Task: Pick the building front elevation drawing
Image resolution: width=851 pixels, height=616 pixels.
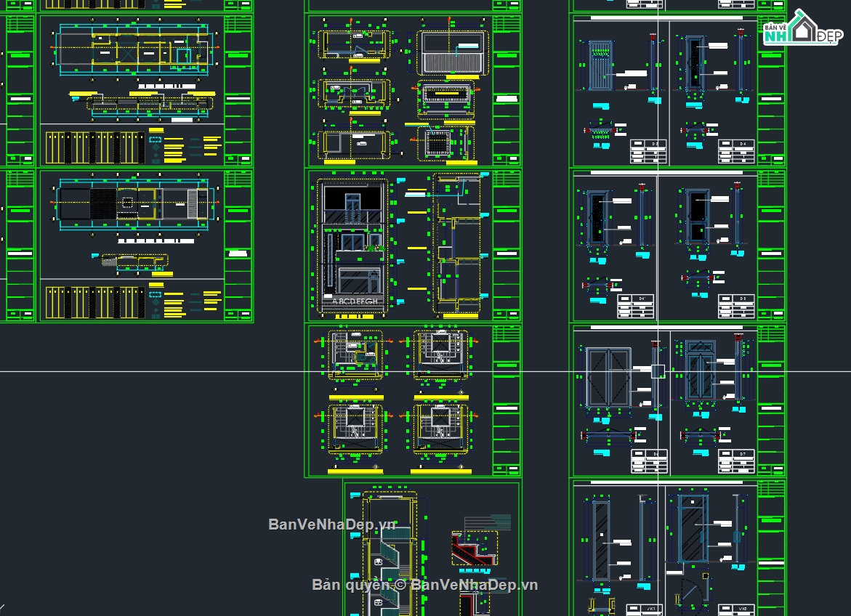Action: (x=352, y=246)
